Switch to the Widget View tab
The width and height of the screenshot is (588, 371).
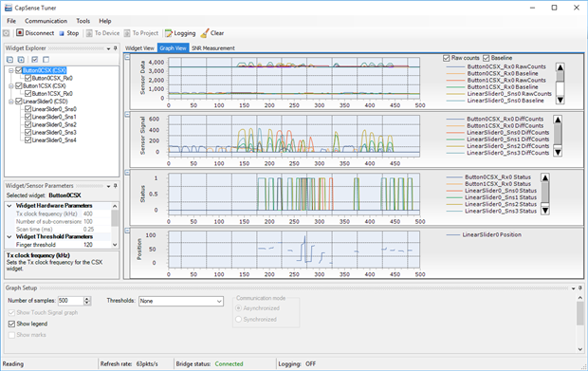(139, 48)
